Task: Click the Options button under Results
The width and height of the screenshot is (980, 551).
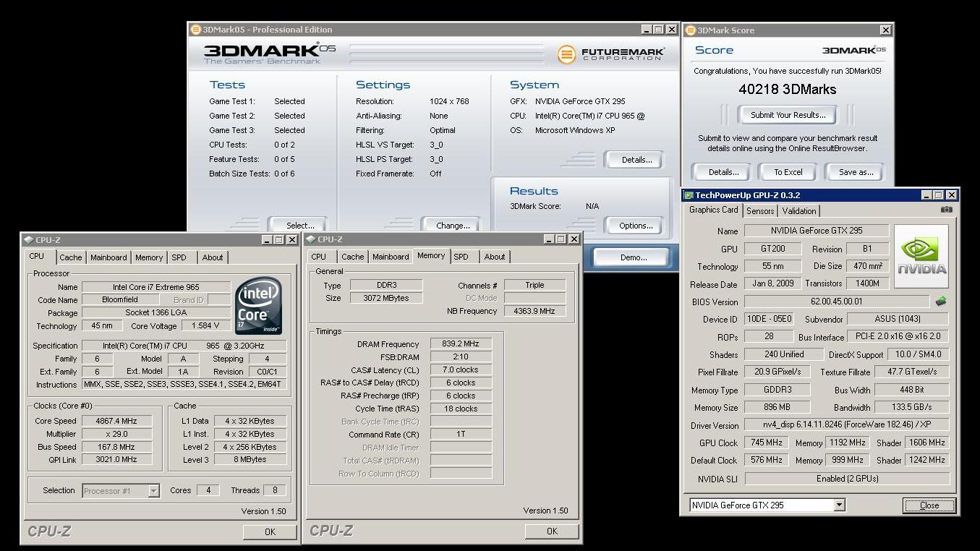Action: pyautogui.click(x=636, y=226)
